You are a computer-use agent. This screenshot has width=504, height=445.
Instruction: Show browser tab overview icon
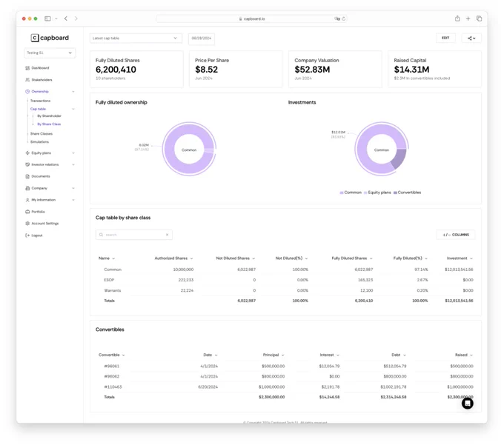click(x=480, y=19)
